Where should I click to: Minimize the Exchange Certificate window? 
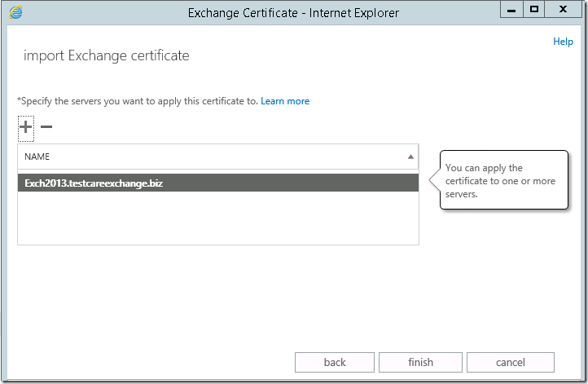511,10
